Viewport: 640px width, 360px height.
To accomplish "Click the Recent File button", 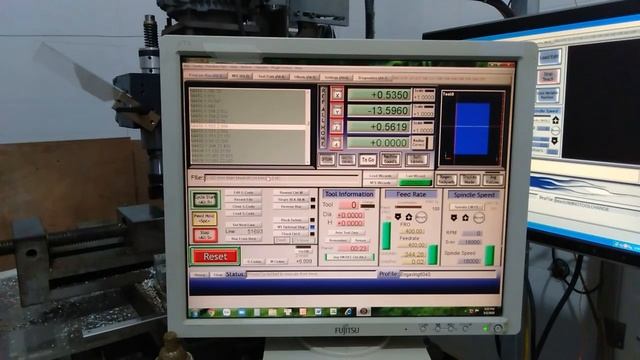I will click(x=243, y=199).
